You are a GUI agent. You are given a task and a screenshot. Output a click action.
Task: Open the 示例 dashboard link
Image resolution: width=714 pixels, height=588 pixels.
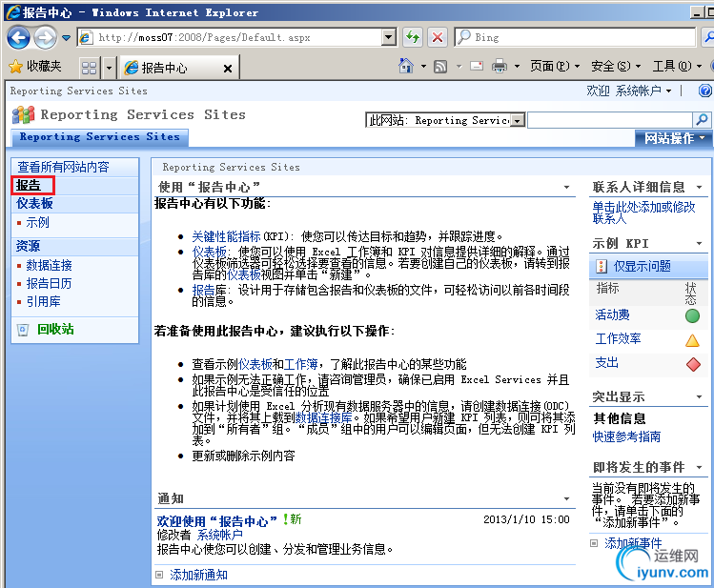[x=37, y=223]
